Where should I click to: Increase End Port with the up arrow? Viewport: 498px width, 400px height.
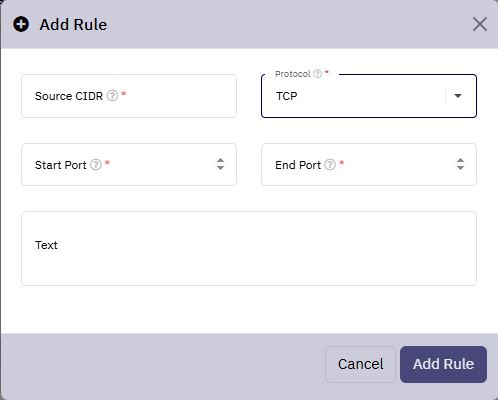pyautogui.click(x=460, y=160)
